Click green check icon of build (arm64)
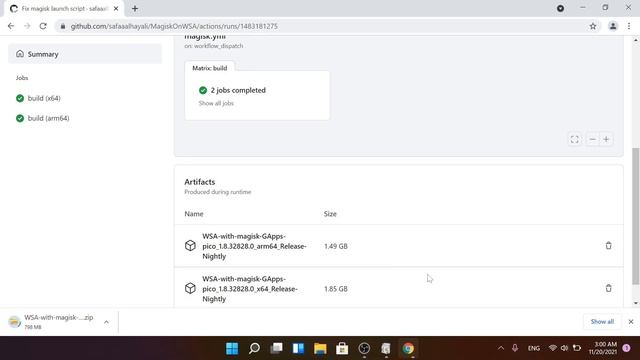The image size is (640, 360). pos(20,118)
